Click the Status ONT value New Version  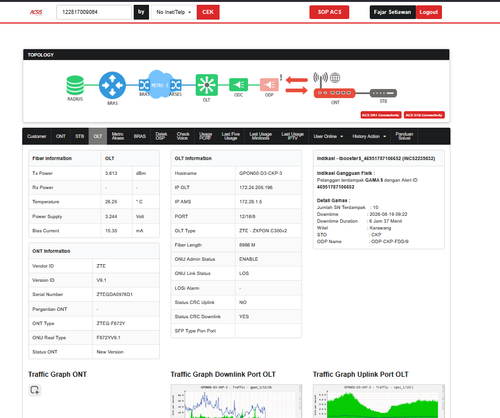(110, 352)
